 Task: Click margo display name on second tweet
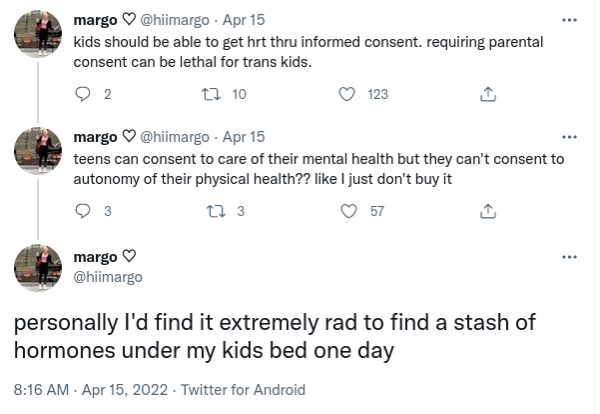point(94,137)
